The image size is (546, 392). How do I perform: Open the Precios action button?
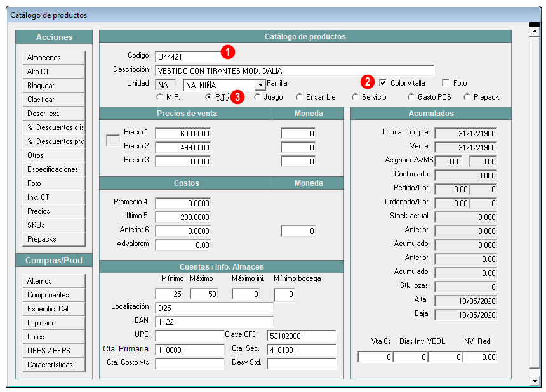click(53, 211)
